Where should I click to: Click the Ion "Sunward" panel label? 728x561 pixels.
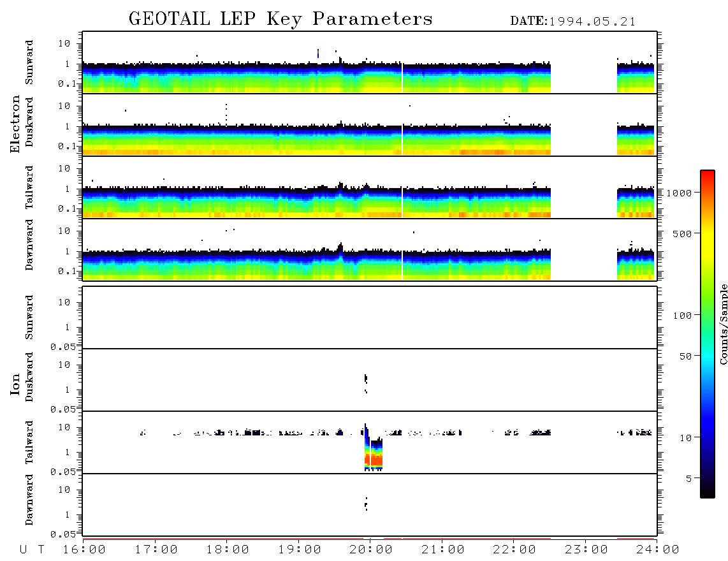pos(29,317)
